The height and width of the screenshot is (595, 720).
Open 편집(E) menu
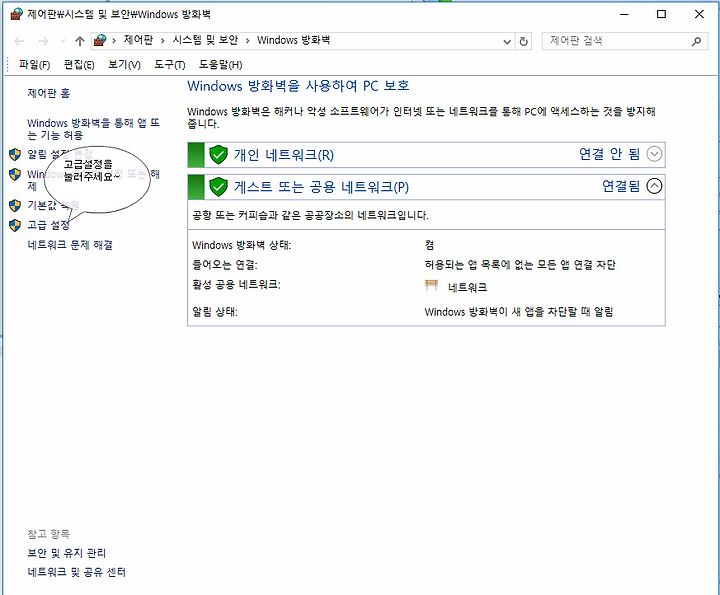point(79,65)
